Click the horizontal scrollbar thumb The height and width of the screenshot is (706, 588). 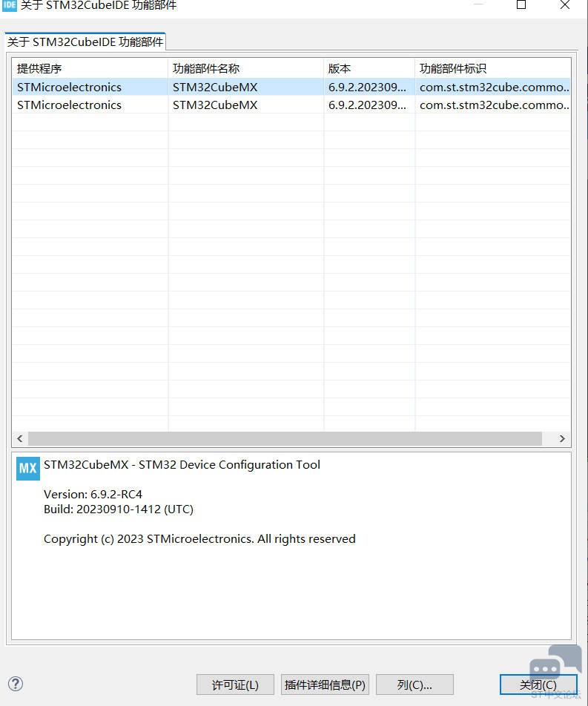coord(285,438)
